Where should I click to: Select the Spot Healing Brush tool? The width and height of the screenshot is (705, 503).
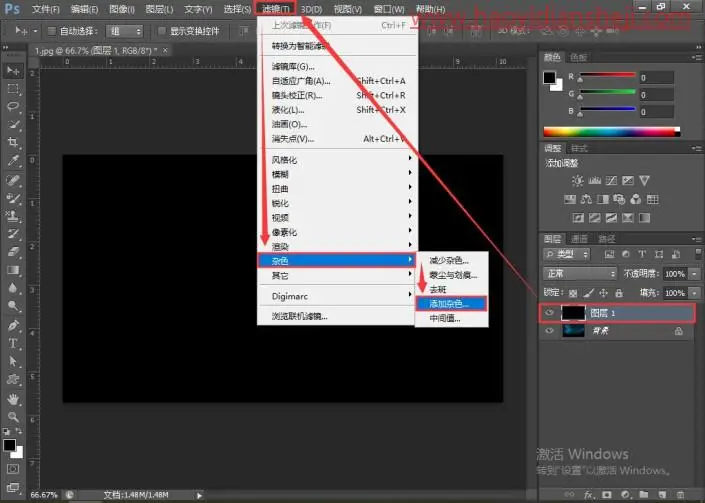13,180
